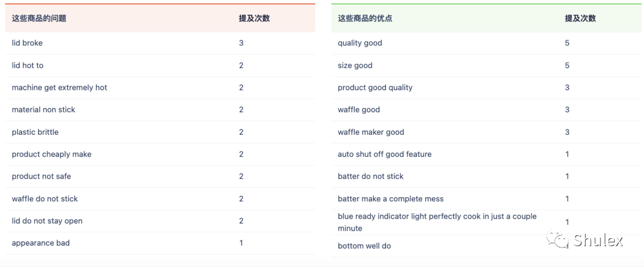Click the Shulex watermark text
The image size is (644, 267).
pyautogui.click(x=598, y=240)
